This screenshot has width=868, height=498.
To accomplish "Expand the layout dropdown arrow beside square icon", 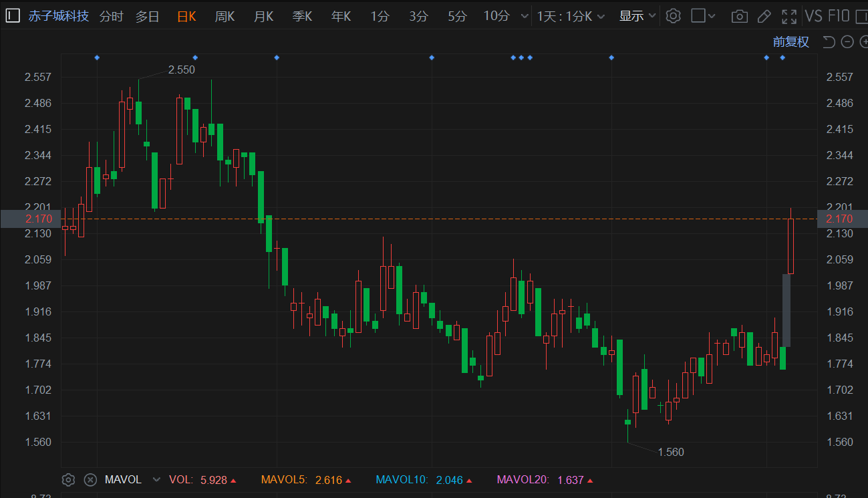I will [712, 16].
